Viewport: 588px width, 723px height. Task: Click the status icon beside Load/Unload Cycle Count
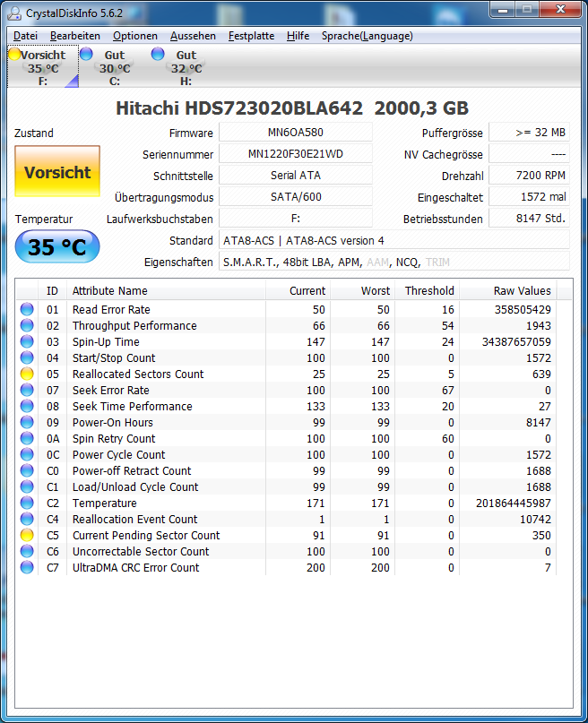pyautogui.click(x=27, y=486)
